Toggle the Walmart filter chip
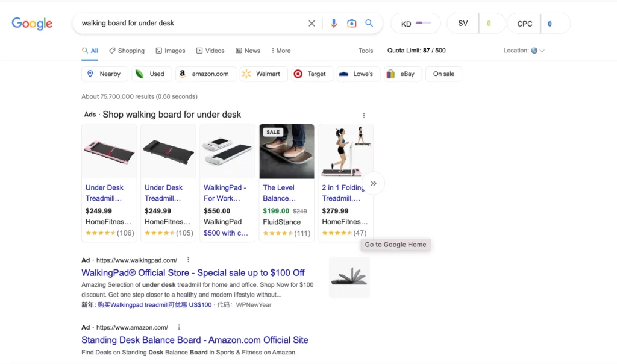617x364 pixels. click(x=262, y=74)
